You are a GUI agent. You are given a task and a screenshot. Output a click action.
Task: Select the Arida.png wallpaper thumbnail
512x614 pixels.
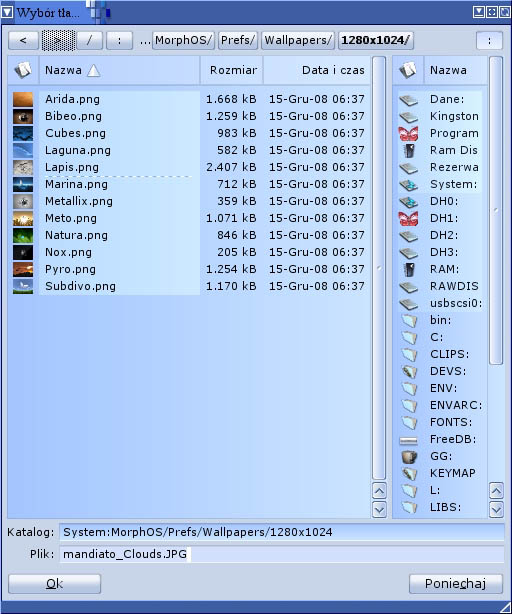coord(23,99)
